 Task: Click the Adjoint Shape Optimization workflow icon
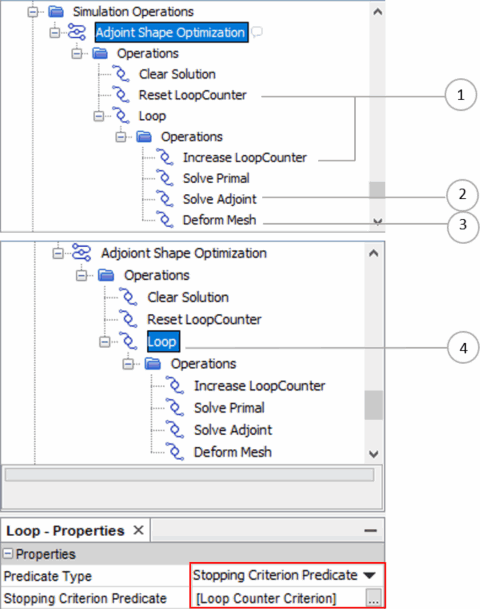[x=77, y=32]
